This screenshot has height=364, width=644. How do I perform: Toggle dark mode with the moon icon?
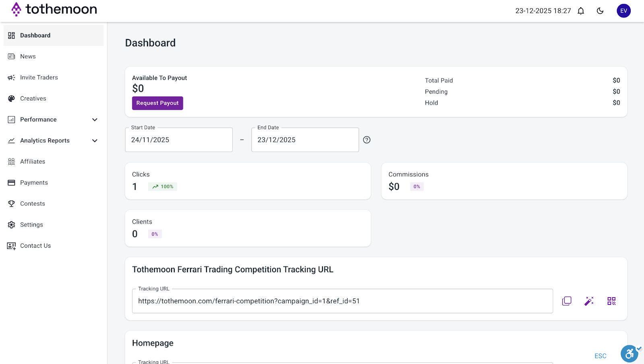pos(600,11)
